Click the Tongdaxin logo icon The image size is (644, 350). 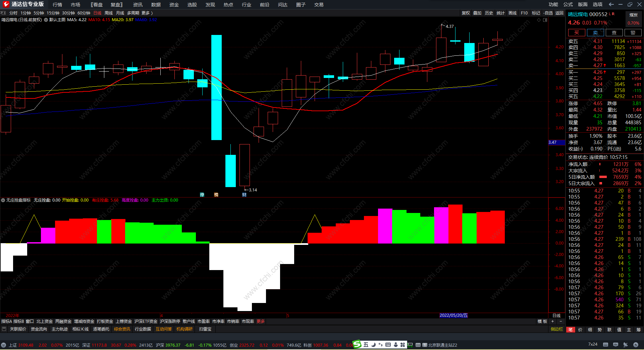[x=5, y=4]
